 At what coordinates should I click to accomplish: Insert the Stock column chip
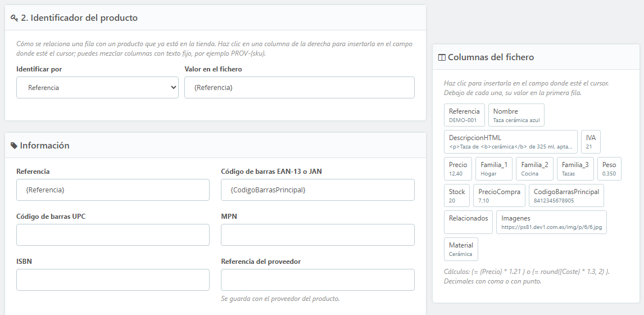(x=457, y=196)
